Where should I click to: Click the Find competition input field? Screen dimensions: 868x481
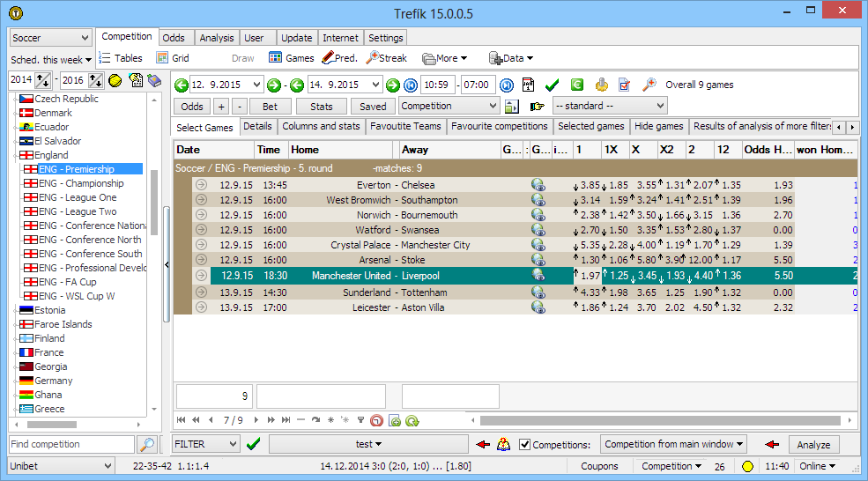(x=72, y=444)
